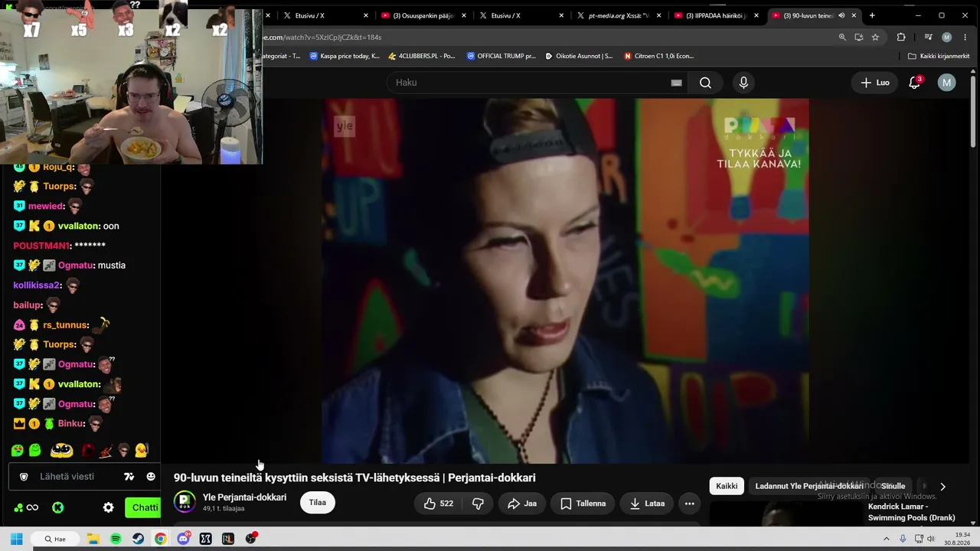
Task: Click the Chrome icon in the taskbar
Action: [x=160, y=539]
